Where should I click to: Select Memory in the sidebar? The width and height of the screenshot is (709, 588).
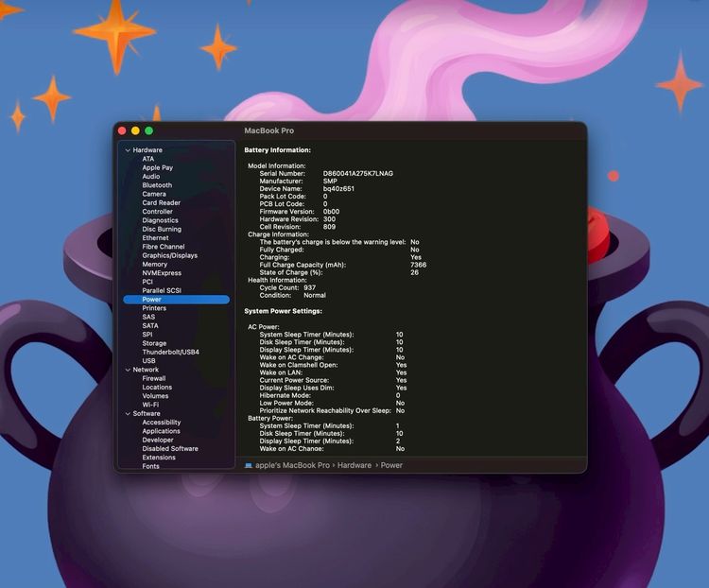point(155,264)
